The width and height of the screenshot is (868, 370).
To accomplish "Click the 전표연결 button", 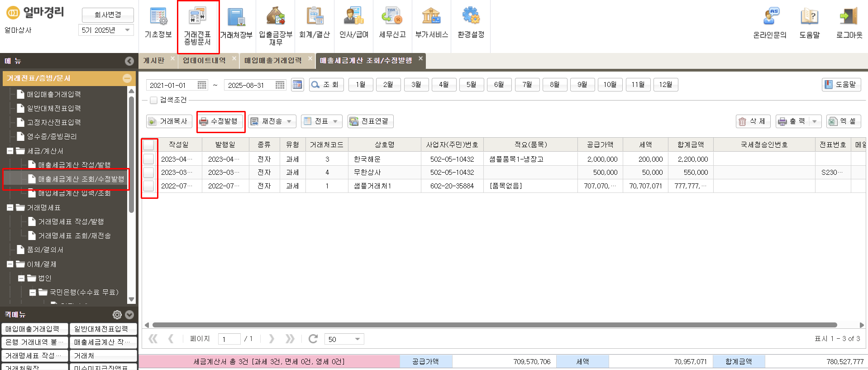I will [370, 121].
